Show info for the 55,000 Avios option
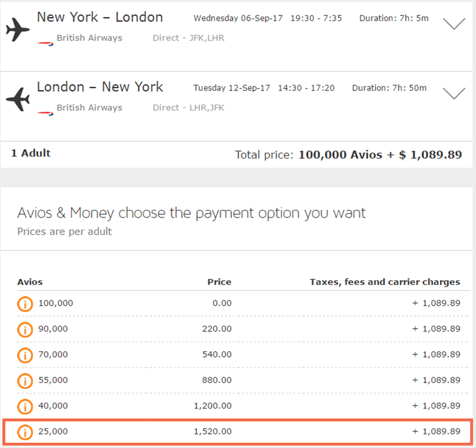The height and width of the screenshot is (448, 476). (x=25, y=381)
